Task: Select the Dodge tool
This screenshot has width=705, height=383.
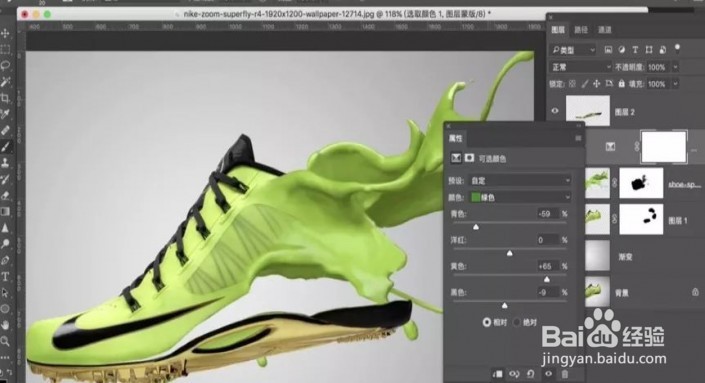Action: coord(5,244)
